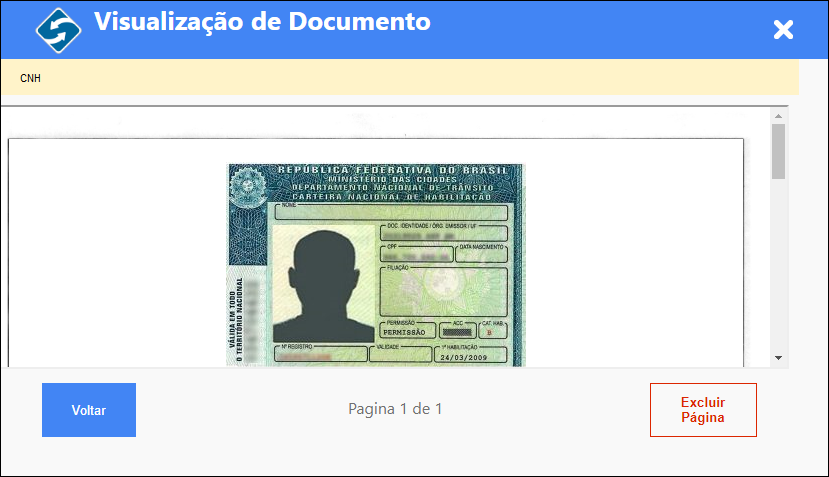The height and width of the screenshot is (477, 829).
Task: Click the Pagina 1 de 1 indicator
Action: point(395,409)
